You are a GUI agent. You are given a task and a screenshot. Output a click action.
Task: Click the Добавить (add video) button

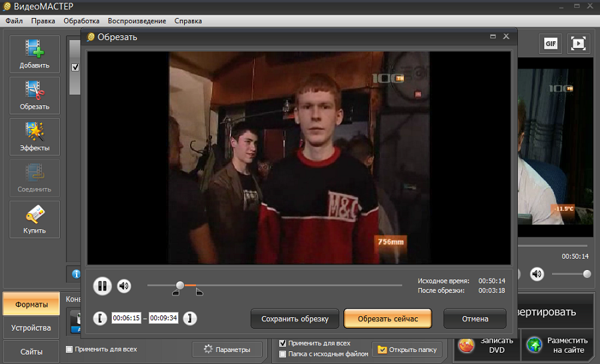pos(35,55)
